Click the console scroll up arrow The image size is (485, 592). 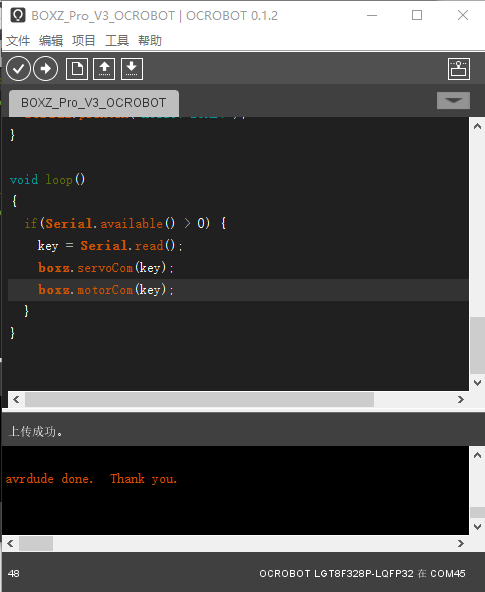coord(477,455)
